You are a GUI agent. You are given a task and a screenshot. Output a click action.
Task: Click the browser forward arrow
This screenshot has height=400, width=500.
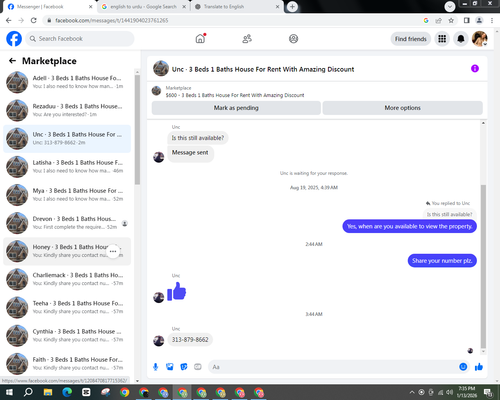(21, 20)
